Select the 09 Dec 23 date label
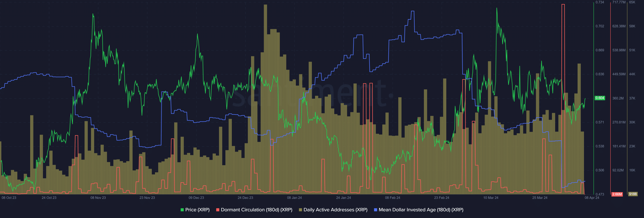 196,198
